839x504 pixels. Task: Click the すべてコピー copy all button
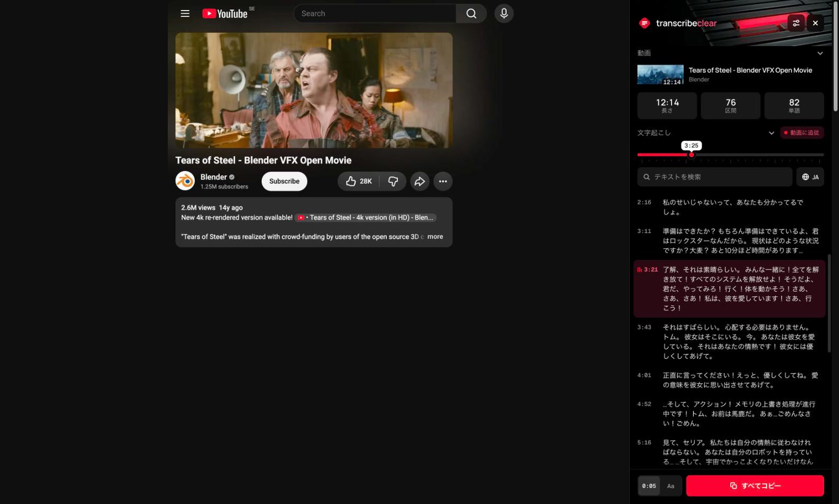755,486
